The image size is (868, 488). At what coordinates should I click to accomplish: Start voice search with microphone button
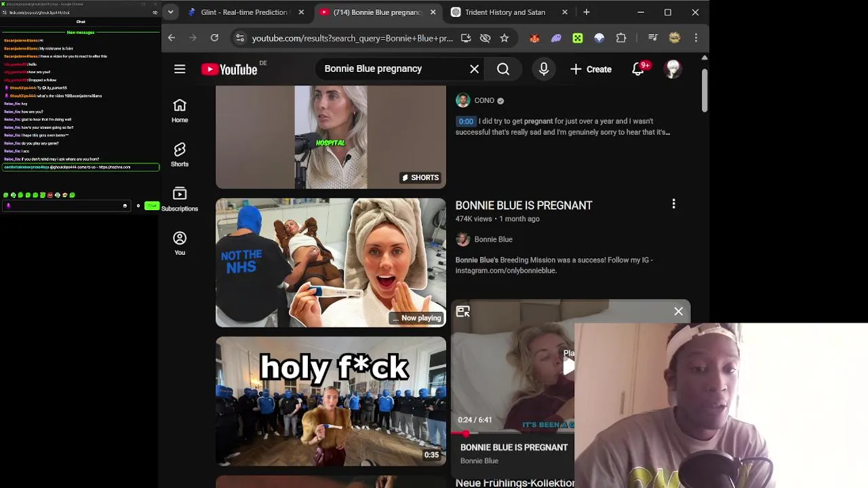pos(544,69)
